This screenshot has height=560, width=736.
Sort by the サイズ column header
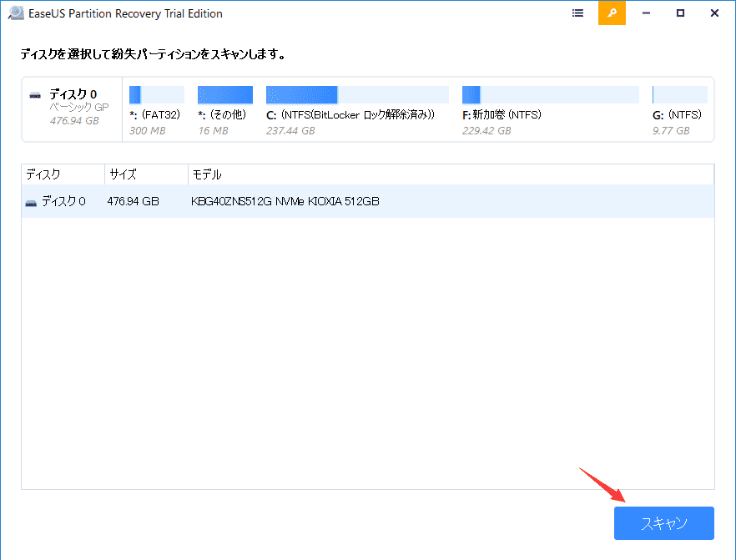(145, 174)
